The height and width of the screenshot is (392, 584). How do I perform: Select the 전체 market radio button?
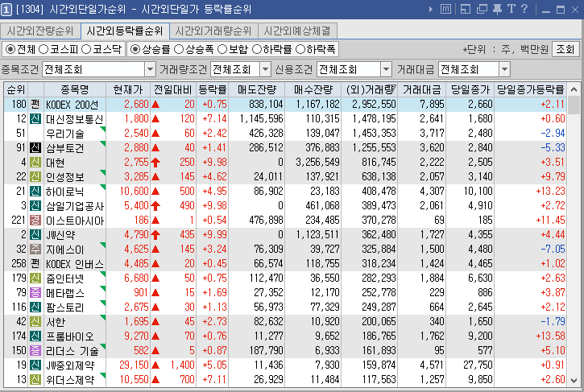tap(10, 49)
